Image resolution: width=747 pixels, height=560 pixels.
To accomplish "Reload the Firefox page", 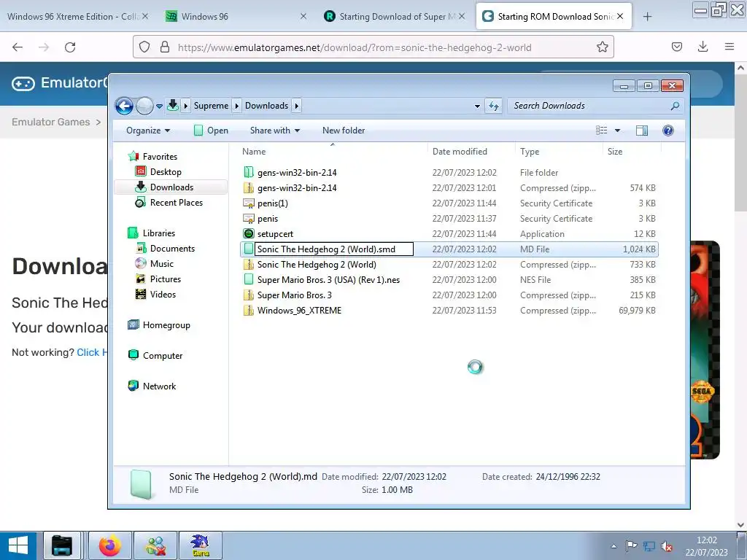I will 70,47.
